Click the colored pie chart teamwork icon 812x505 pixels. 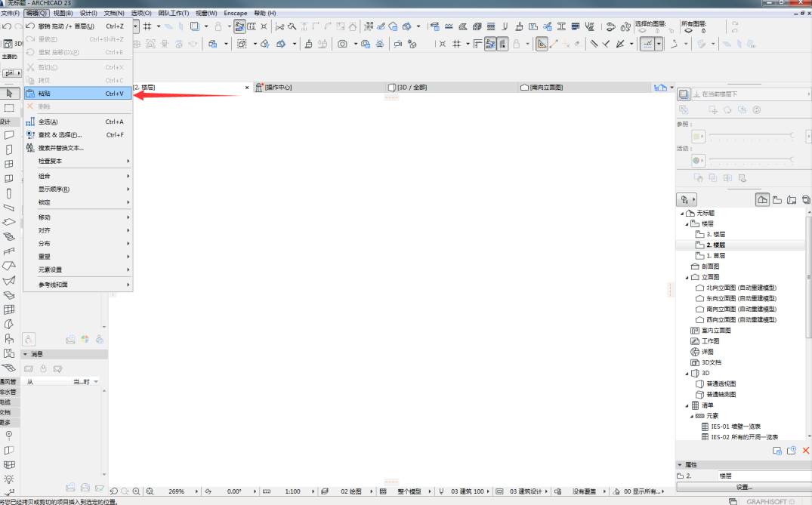click(85, 340)
